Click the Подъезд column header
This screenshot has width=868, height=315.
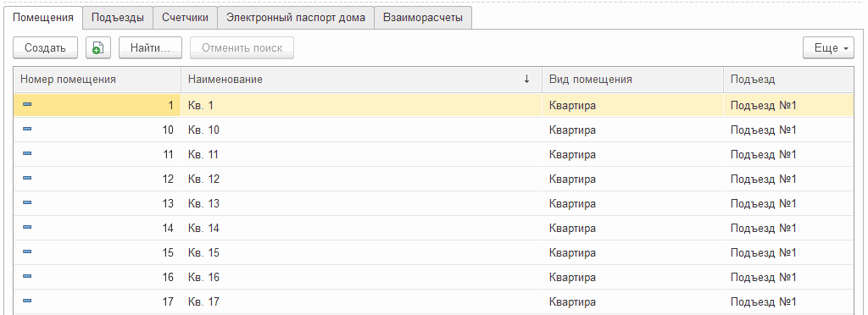pyautogui.click(x=788, y=80)
